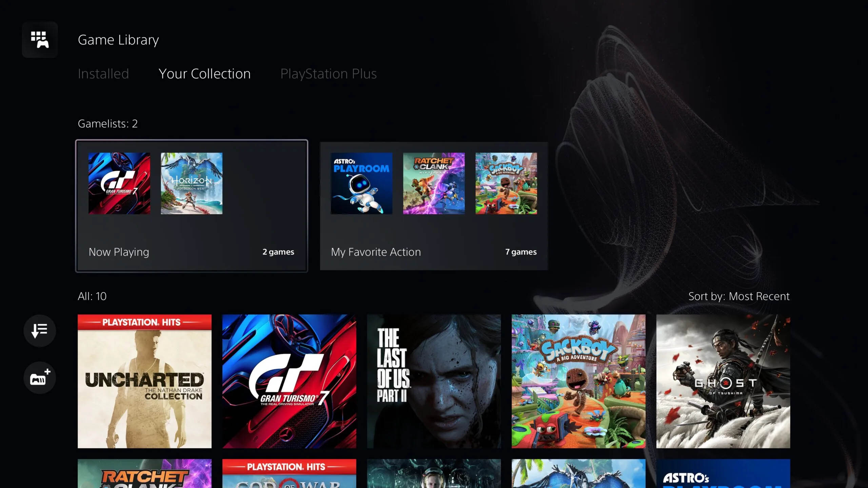Select the My Favorite Action gamelist
The image size is (868, 488).
click(x=434, y=205)
